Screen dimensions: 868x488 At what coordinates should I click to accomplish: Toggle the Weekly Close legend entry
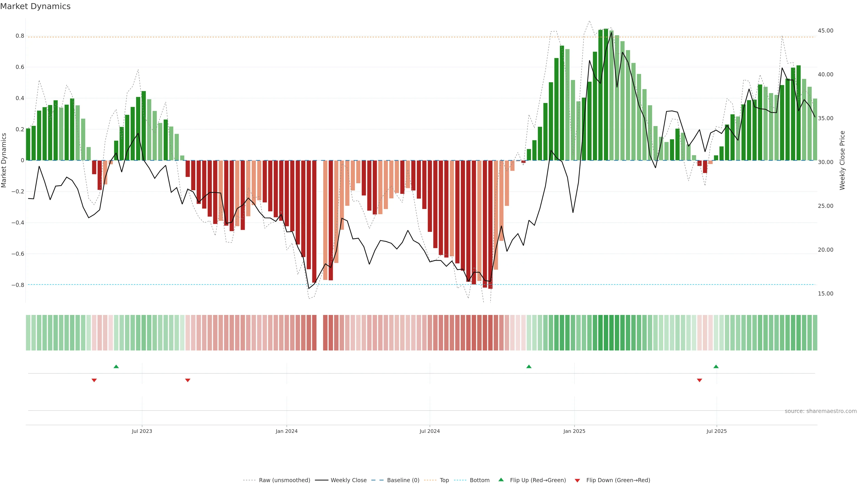click(x=348, y=480)
